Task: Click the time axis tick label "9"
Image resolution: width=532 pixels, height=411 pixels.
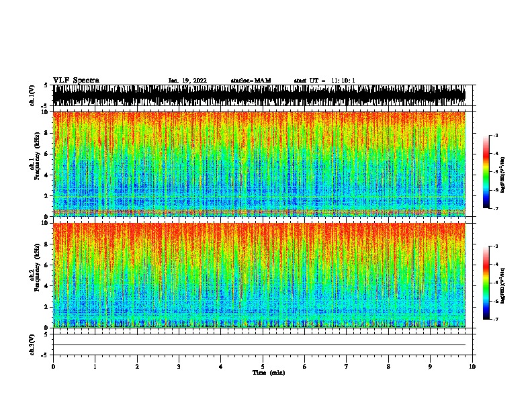Action: click(x=430, y=367)
